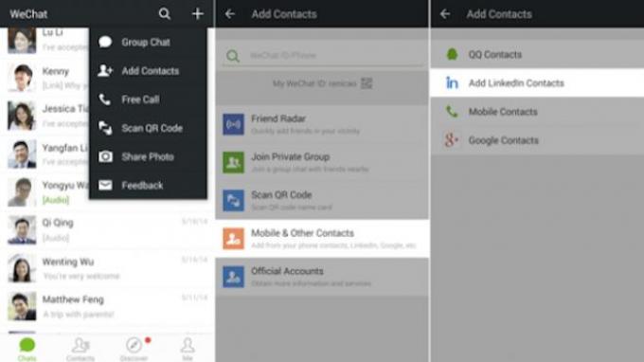
Task: Open the Friend Radar icon
Action: (x=233, y=124)
